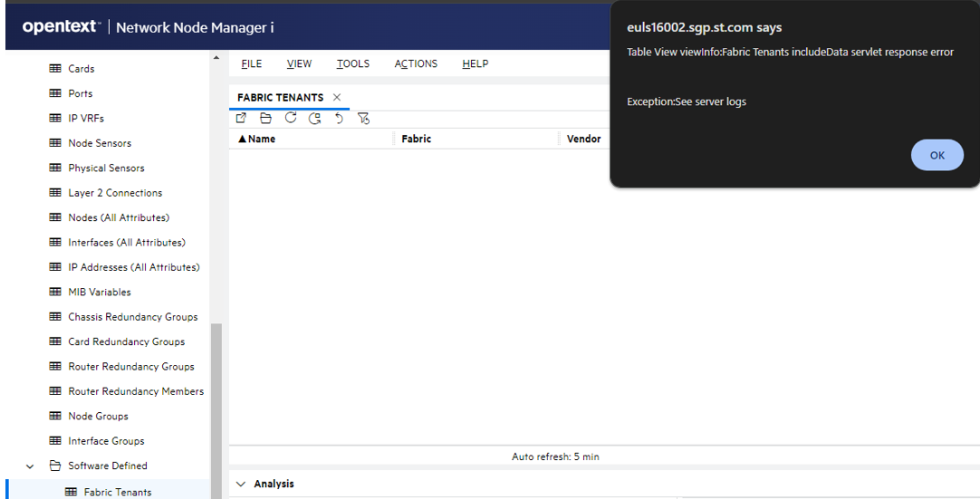This screenshot has width=980, height=499.
Task: Click the table icon beside MIB Variables
Action: tap(55, 292)
